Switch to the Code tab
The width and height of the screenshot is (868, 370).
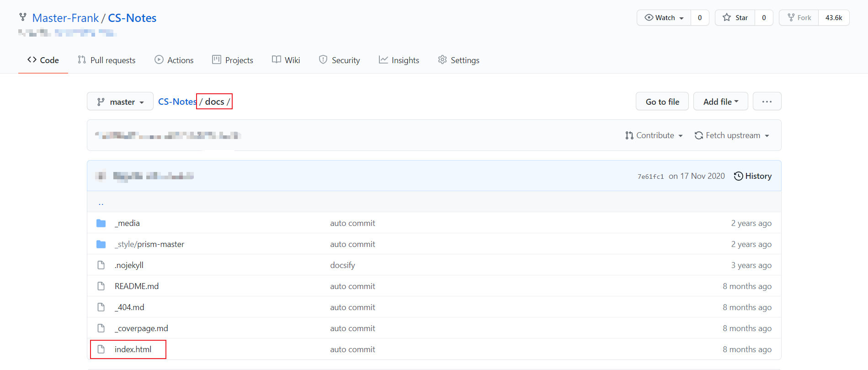43,60
